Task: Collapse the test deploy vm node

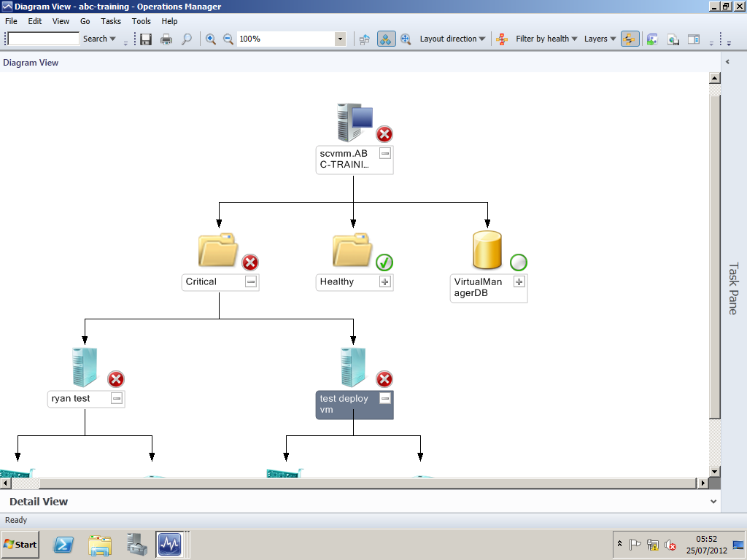Action: click(x=385, y=398)
